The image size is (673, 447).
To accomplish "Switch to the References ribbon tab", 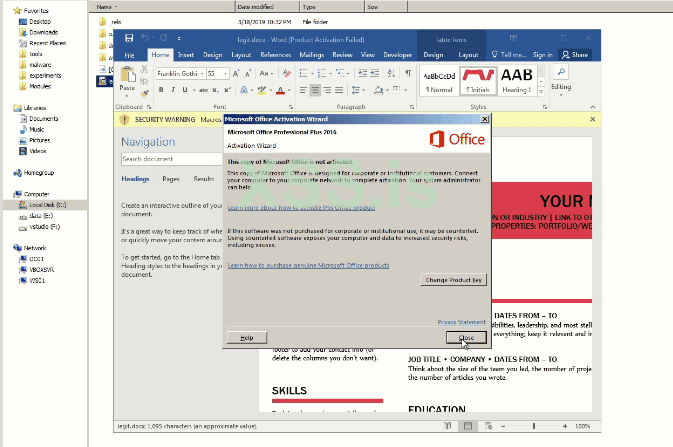I will (x=276, y=55).
